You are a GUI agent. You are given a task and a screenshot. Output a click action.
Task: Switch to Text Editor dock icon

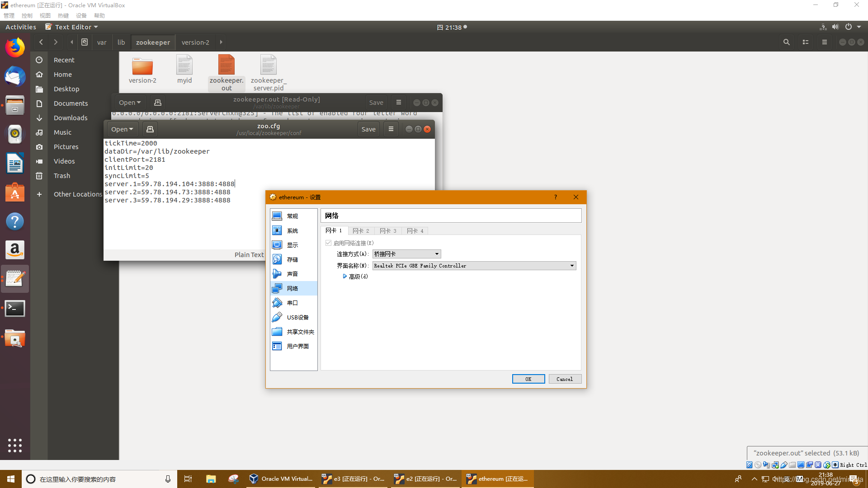[x=15, y=279]
